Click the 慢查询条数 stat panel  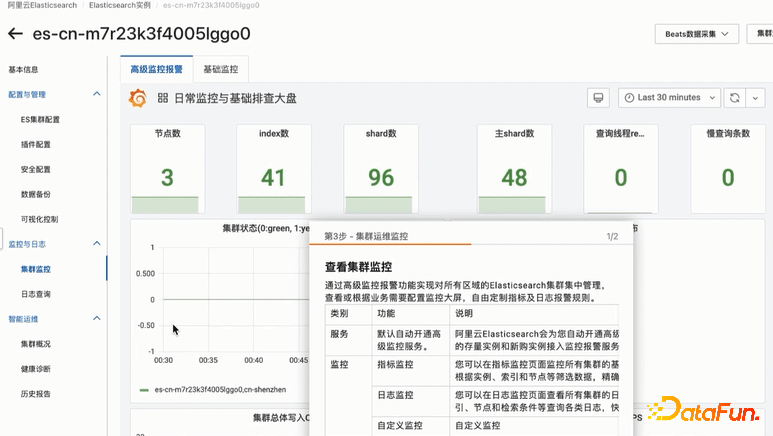tap(728, 169)
